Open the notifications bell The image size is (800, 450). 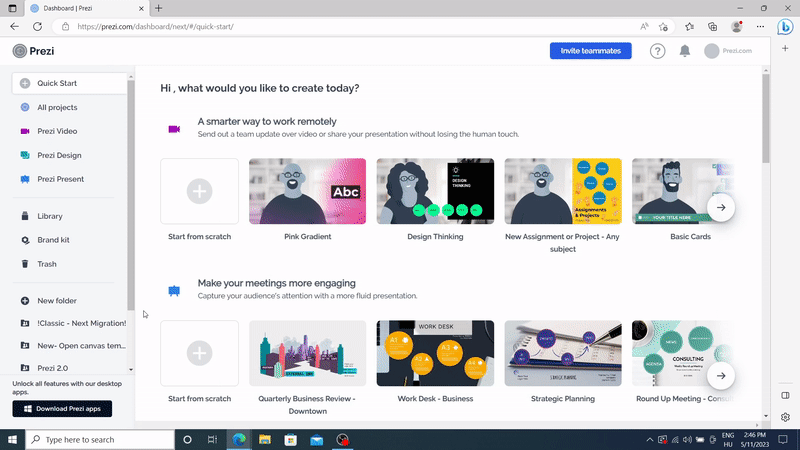click(685, 51)
